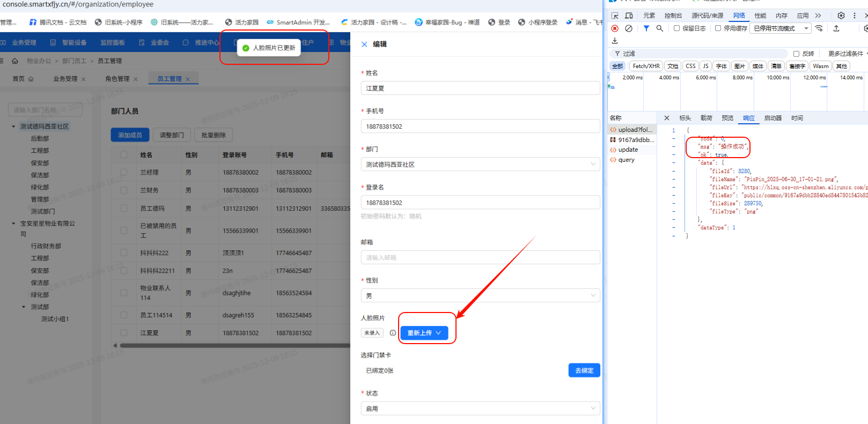Open the throttling dropdown 已停用节流模式
Screen dimensions: 868x424
(781, 28)
